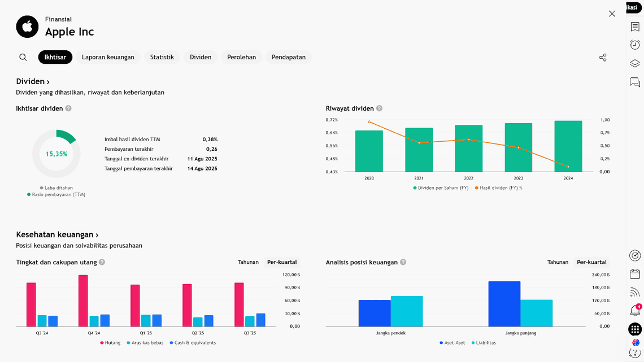This screenshot has width=644, height=362.
Task: Open the object tree layers icon
Action: pos(635,64)
